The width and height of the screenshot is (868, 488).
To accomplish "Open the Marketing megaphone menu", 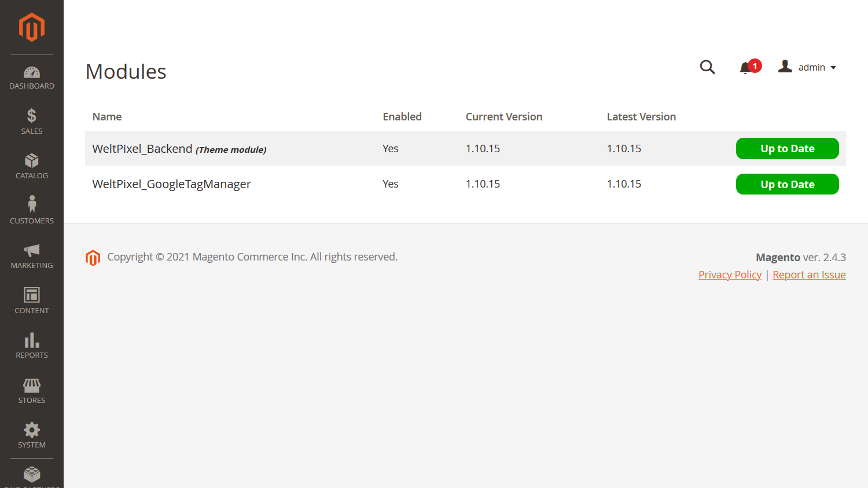I will tap(32, 256).
